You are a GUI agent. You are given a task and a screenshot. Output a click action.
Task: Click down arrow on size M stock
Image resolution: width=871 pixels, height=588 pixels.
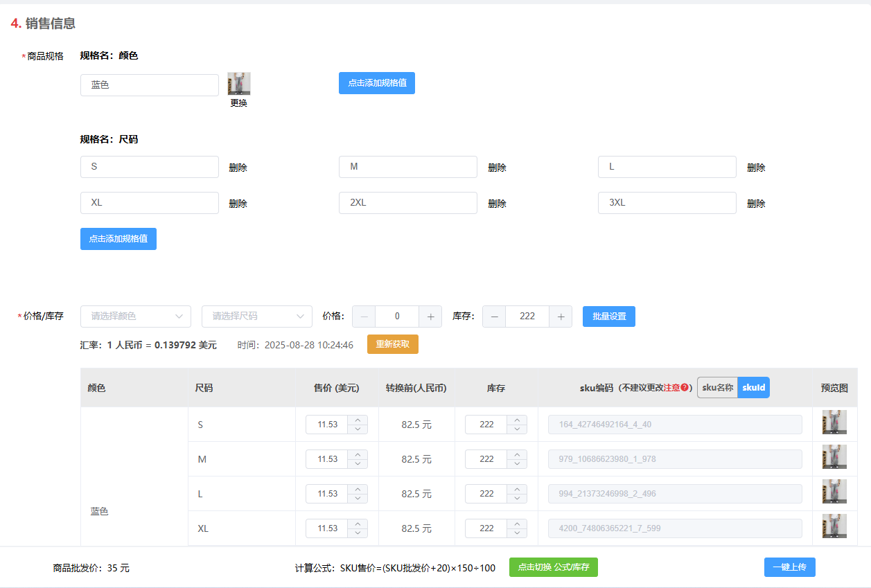[517, 464]
